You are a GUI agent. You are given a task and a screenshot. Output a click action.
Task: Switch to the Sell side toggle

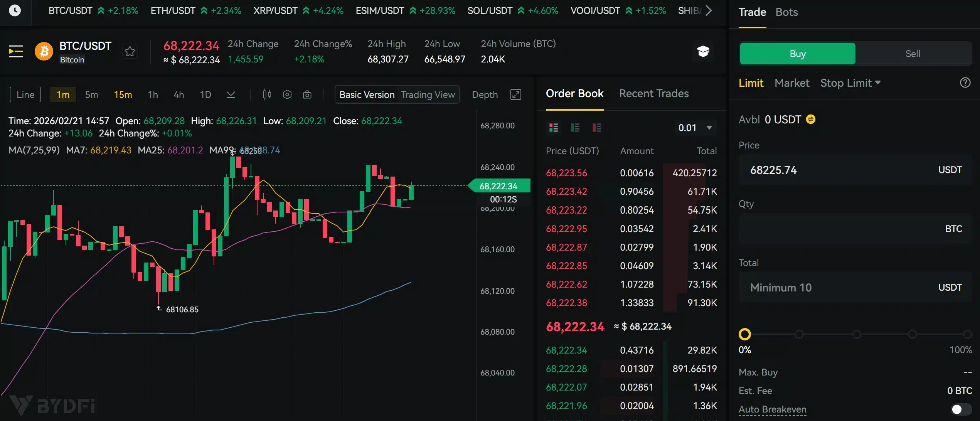pyautogui.click(x=913, y=54)
